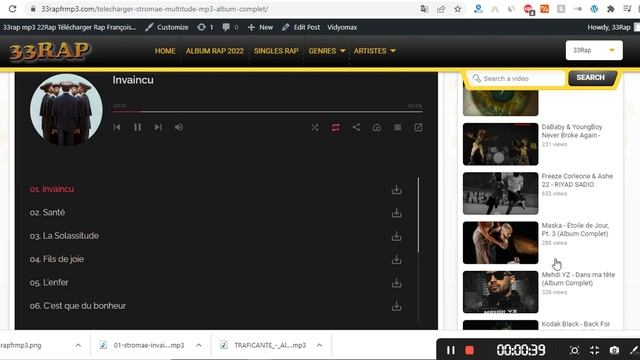Viewport: 640px width, 360px height.
Task: Open the player cloud download icon
Action: tap(377, 128)
